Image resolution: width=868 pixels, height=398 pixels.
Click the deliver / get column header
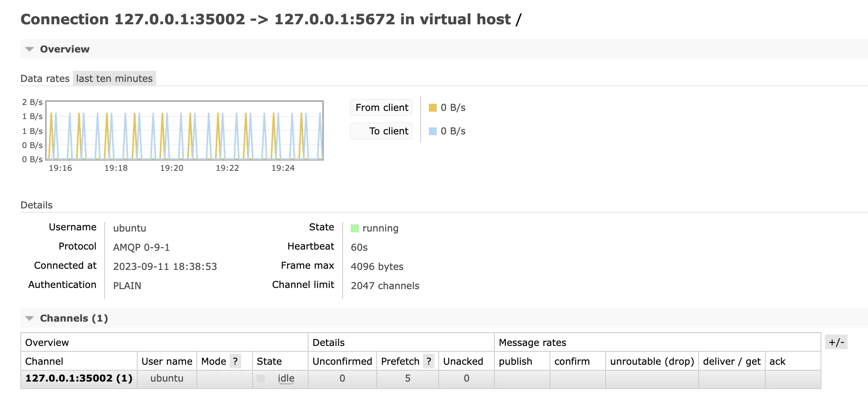(x=732, y=361)
